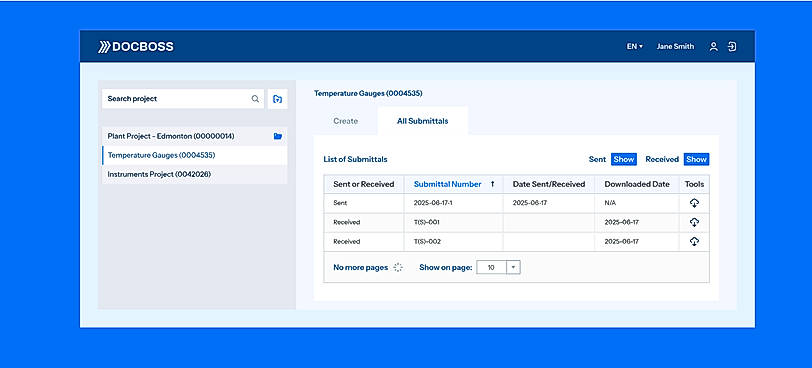Open the EN language dropdown
The height and width of the screenshot is (368, 812).
tap(634, 47)
